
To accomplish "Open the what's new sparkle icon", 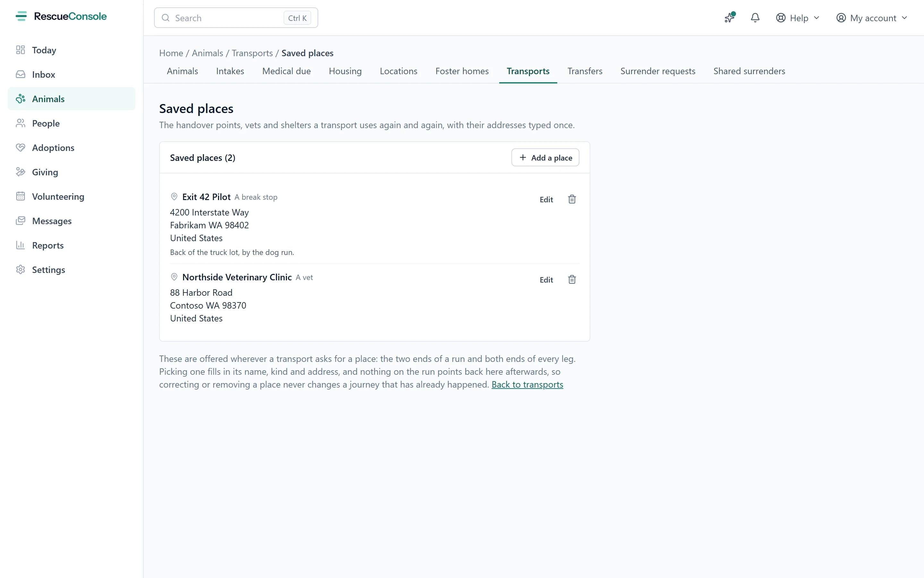I will point(730,18).
